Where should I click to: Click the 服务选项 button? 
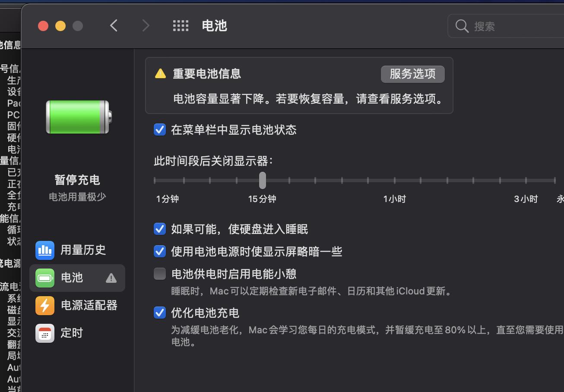tap(412, 74)
